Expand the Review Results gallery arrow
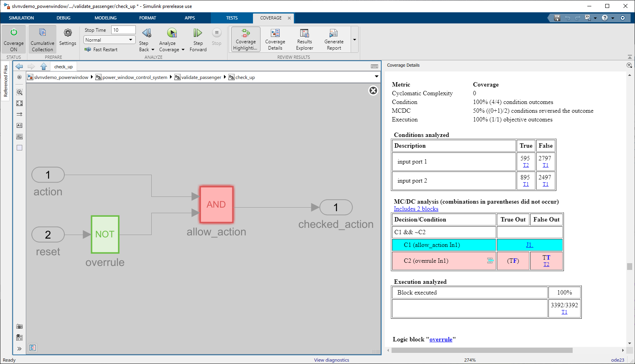 pos(355,40)
